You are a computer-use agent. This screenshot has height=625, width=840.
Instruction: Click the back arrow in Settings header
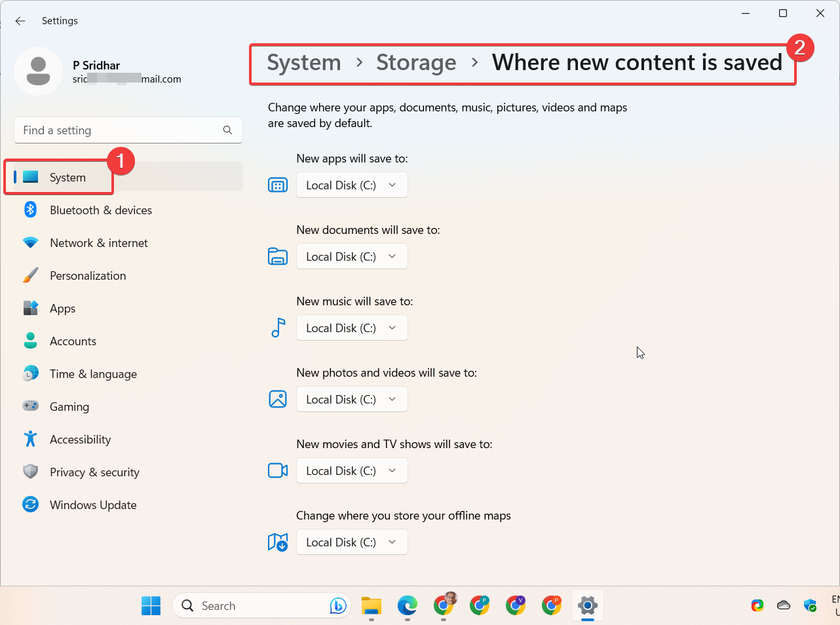point(20,21)
